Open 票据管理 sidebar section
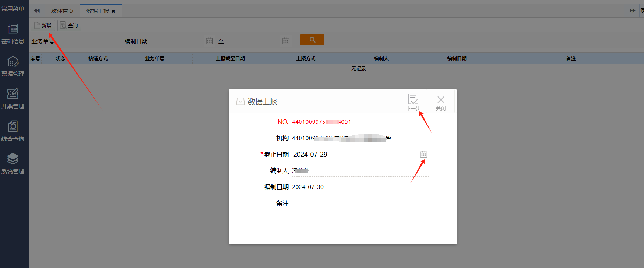This screenshot has width=644, height=268. [x=13, y=66]
